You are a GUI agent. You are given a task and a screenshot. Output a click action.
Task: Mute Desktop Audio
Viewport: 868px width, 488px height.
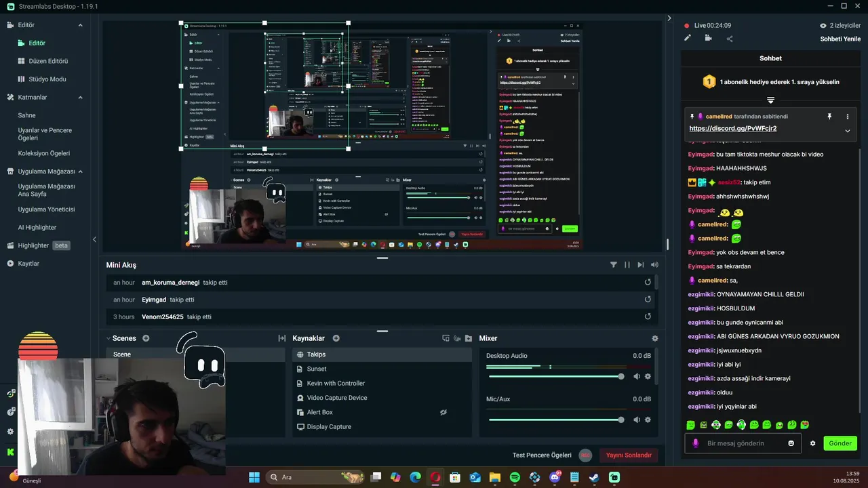[636, 376]
